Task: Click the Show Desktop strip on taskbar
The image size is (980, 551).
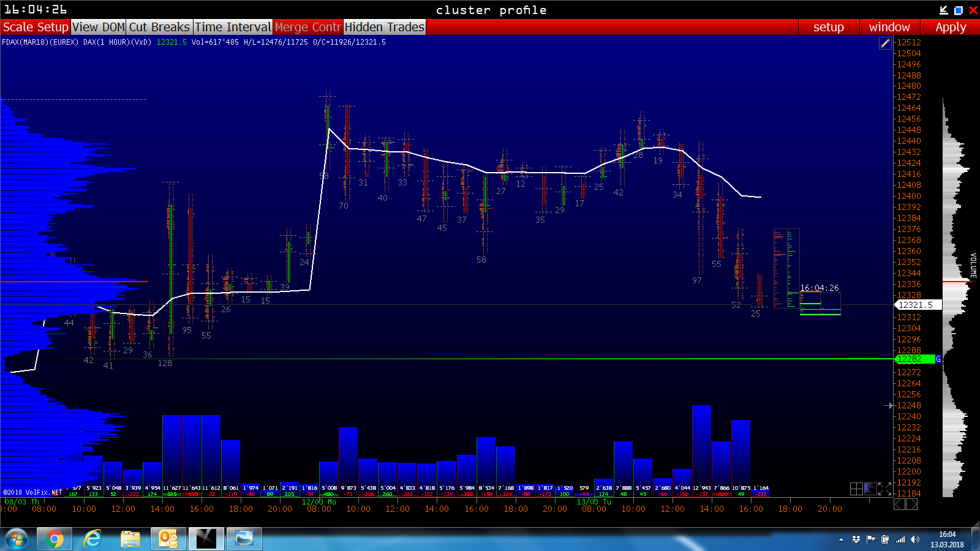Action: tap(976, 539)
